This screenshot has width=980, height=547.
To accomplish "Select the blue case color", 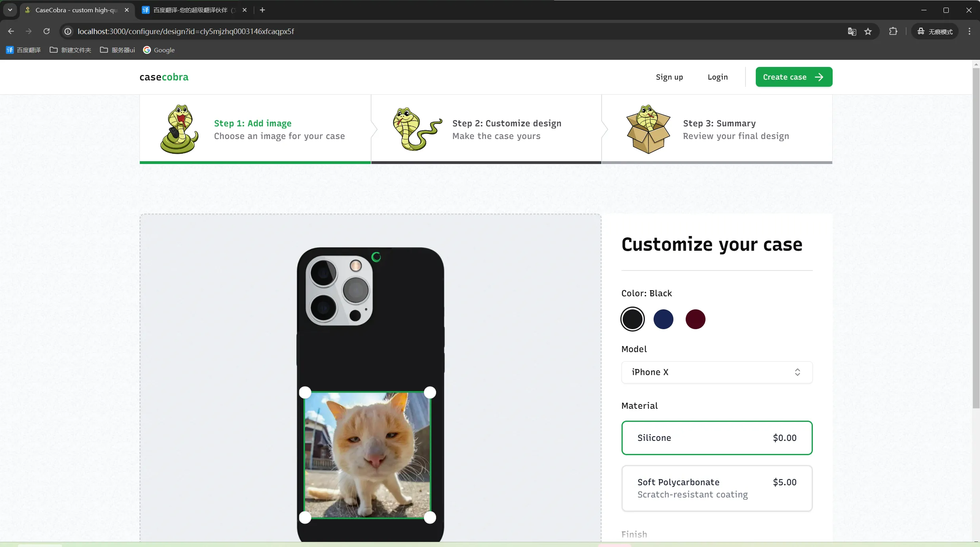I will tap(664, 319).
